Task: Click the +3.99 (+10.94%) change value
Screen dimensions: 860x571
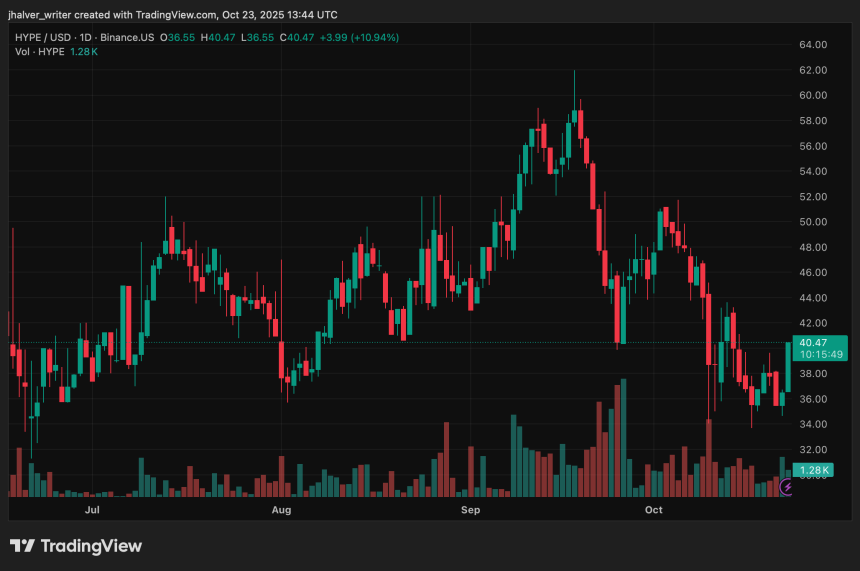Action: pyautogui.click(x=357, y=37)
